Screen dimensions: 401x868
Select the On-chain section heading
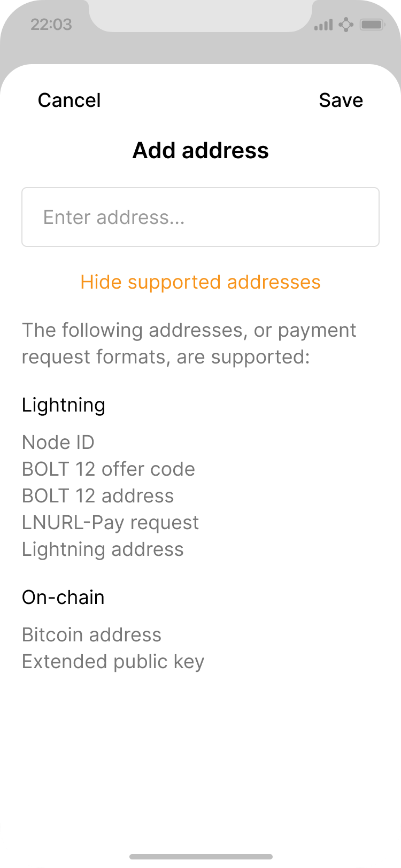tap(63, 597)
